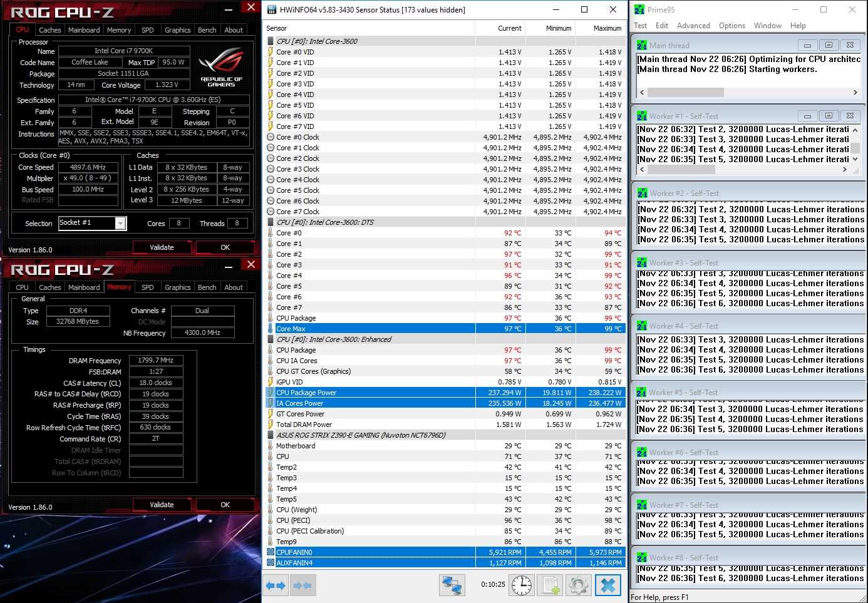Reset min/max values with clock icon
868x603 pixels.
click(521, 585)
